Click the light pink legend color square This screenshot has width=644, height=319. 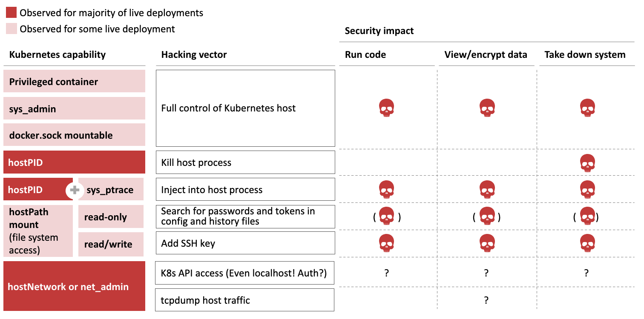[x=11, y=29]
